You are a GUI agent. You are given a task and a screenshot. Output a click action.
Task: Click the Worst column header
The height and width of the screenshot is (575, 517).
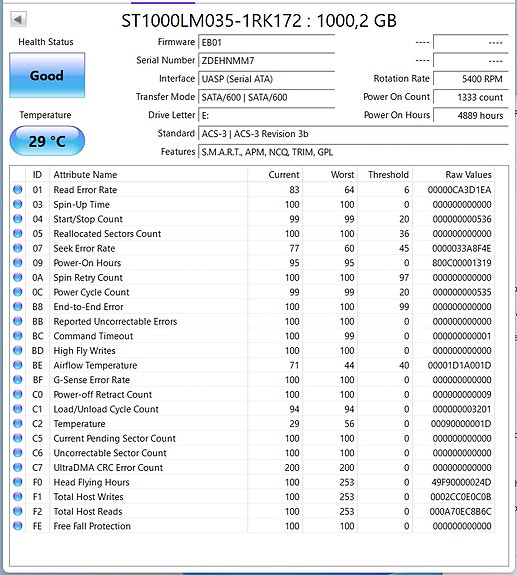(x=330, y=175)
